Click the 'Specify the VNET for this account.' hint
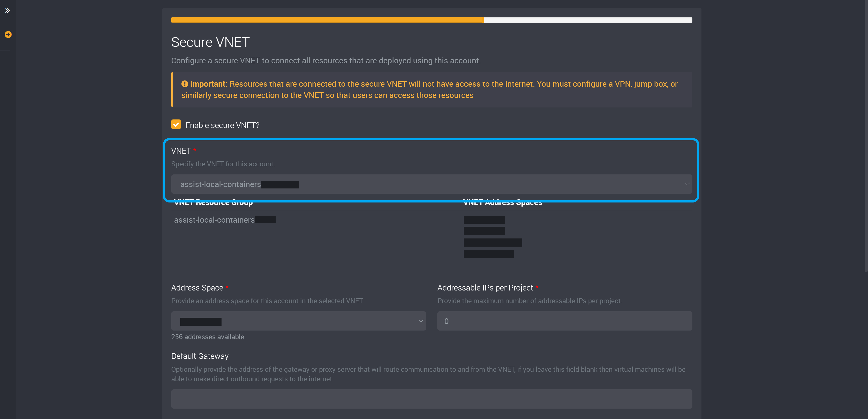The height and width of the screenshot is (419, 868). pos(223,164)
